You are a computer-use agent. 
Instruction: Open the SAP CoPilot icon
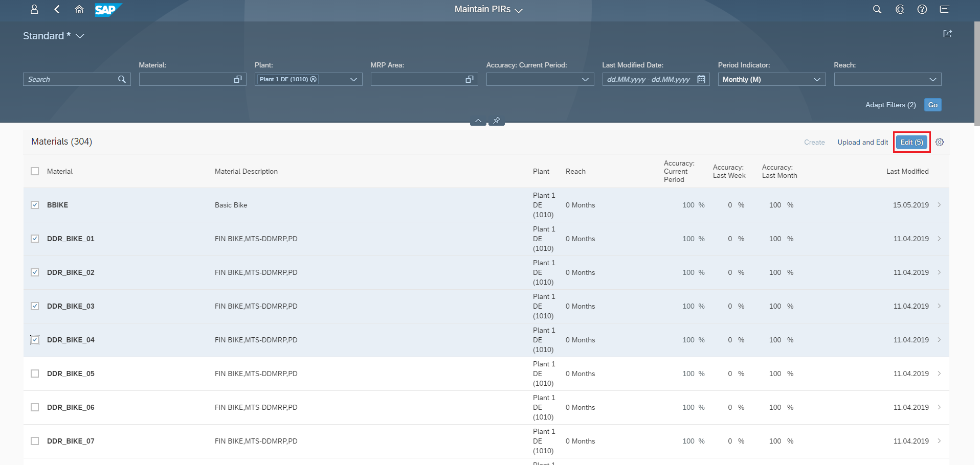pos(900,9)
